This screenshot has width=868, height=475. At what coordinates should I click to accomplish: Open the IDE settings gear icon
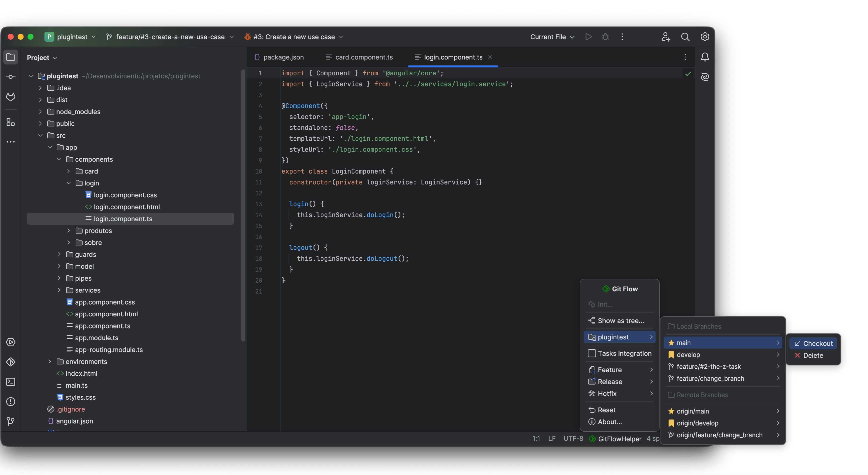point(705,37)
